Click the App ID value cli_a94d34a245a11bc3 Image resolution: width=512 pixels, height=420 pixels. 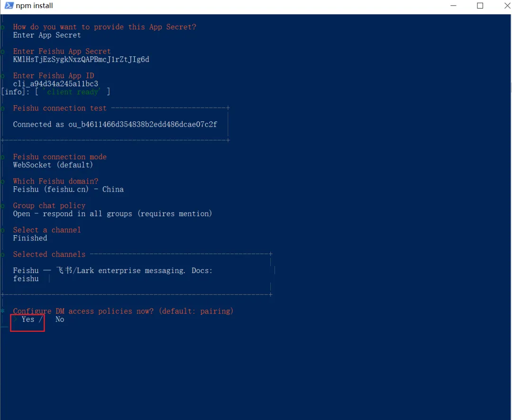[55, 84]
